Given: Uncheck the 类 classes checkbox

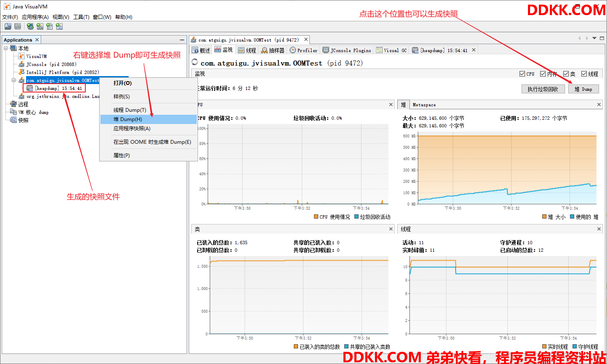Looking at the screenshot, I should [x=566, y=74].
